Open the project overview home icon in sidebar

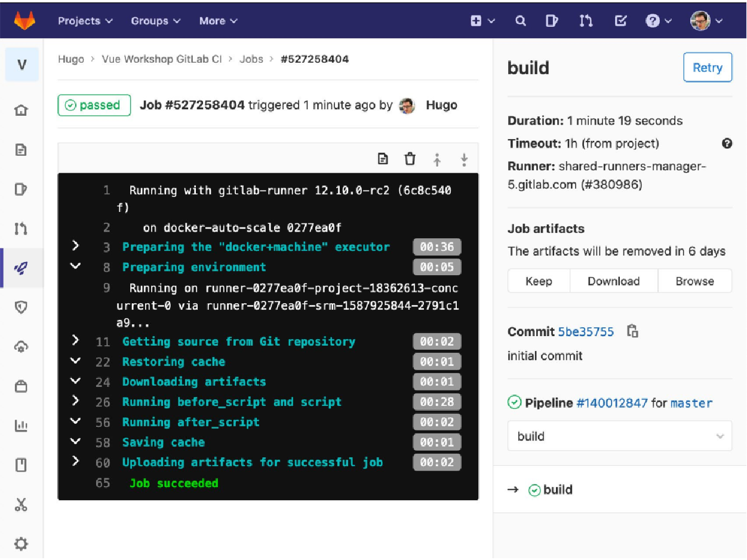point(21,110)
